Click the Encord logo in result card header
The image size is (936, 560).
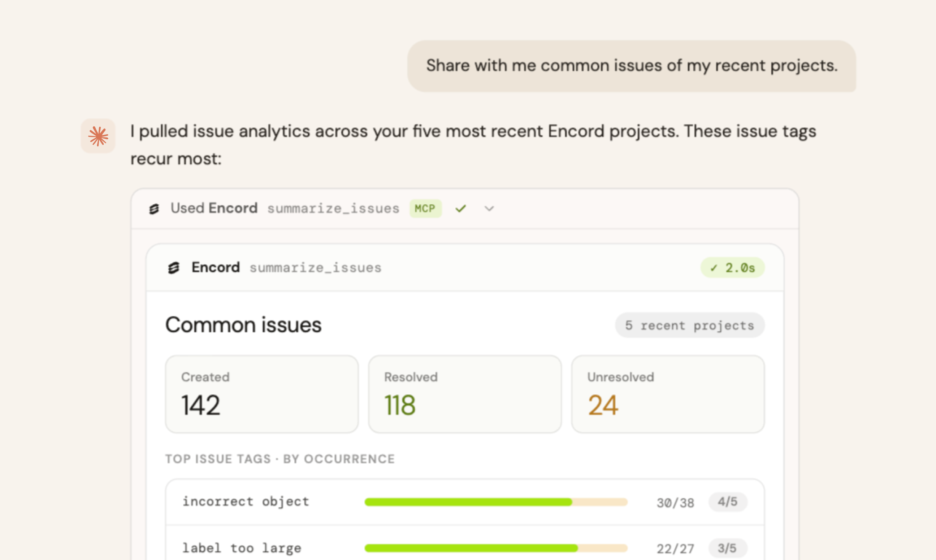click(x=174, y=267)
